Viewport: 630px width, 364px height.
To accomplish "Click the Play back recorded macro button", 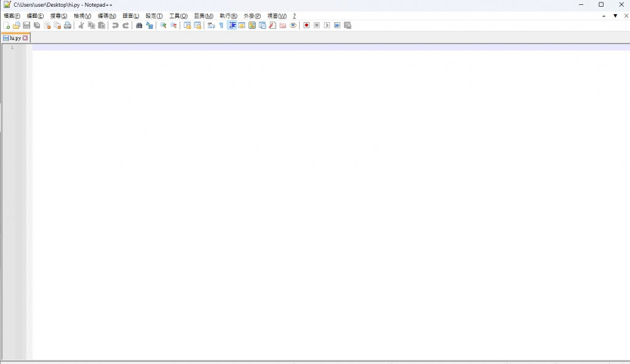I will coord(327,25).
